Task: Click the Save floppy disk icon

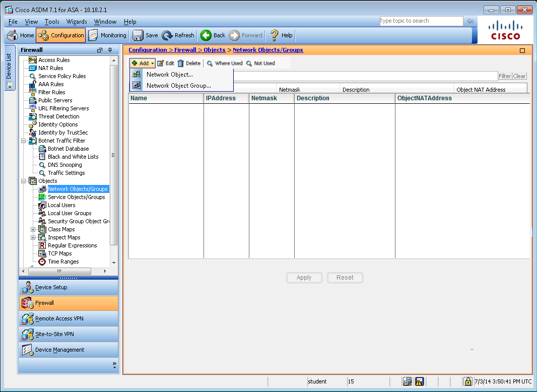Action: pyautogui.click(x=138, y=35)
